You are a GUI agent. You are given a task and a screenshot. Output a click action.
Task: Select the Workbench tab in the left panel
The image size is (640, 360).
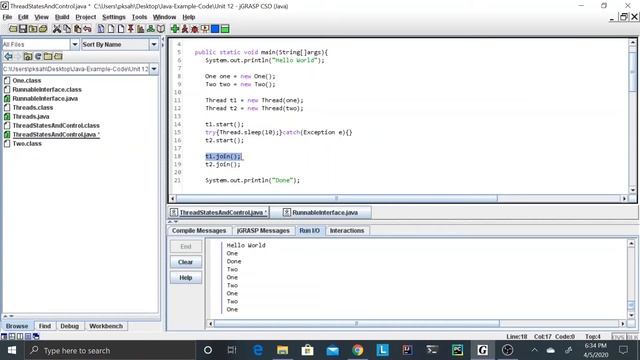106,326
